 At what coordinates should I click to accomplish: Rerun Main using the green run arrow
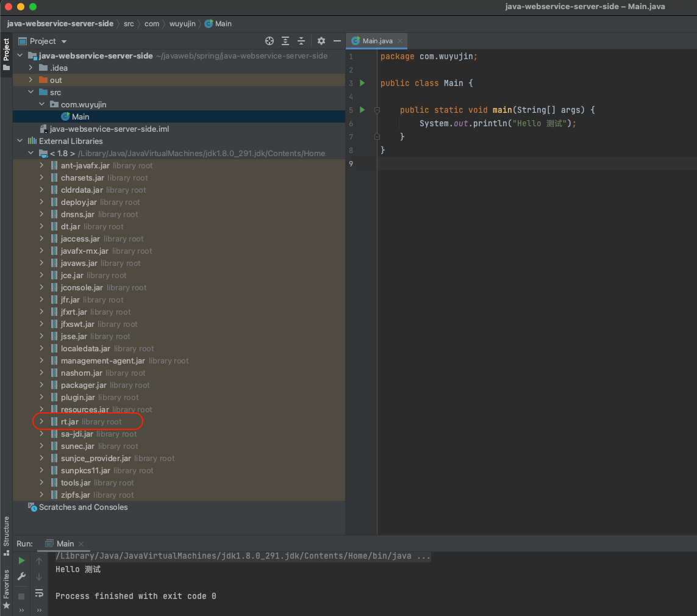21,560
